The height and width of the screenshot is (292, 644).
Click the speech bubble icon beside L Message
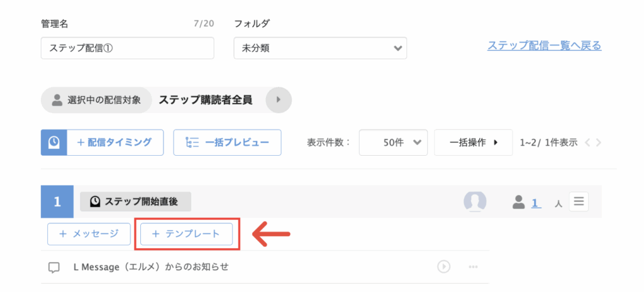click(53, 268)
